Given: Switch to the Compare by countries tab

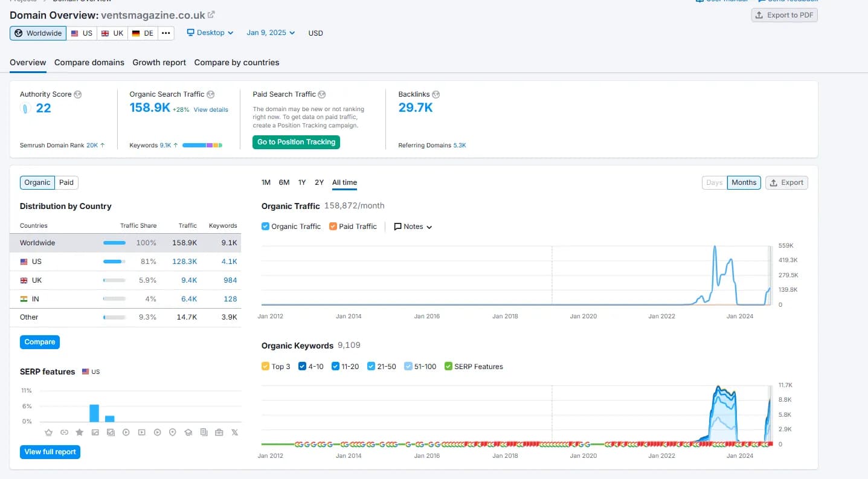Looking at the screenshot, I should point(237,62).
